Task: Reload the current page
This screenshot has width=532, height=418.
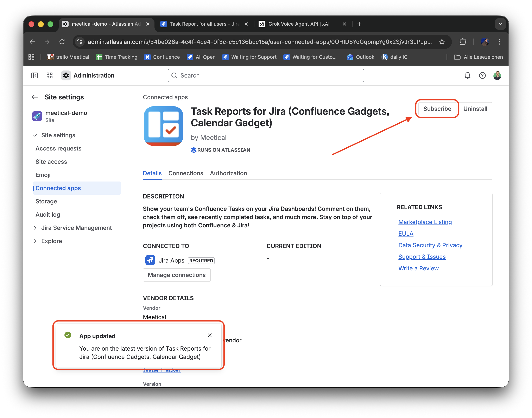Action: click(62, 42)
